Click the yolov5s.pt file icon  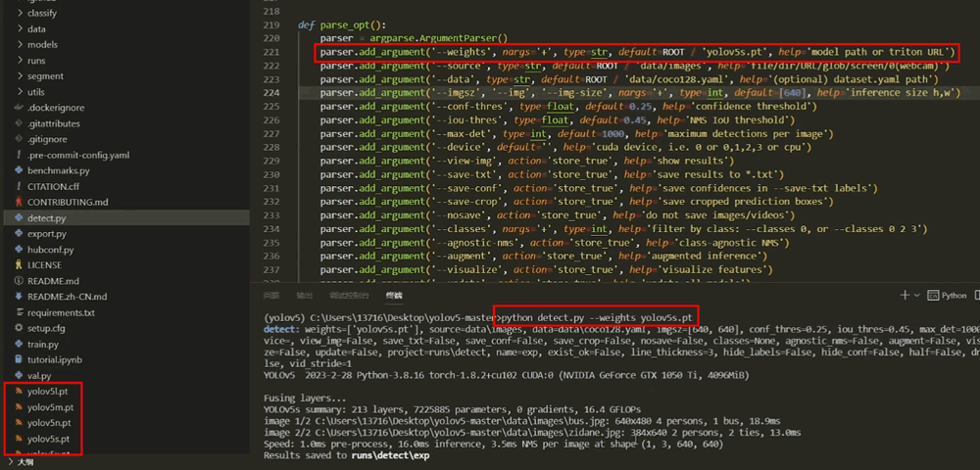18,438
